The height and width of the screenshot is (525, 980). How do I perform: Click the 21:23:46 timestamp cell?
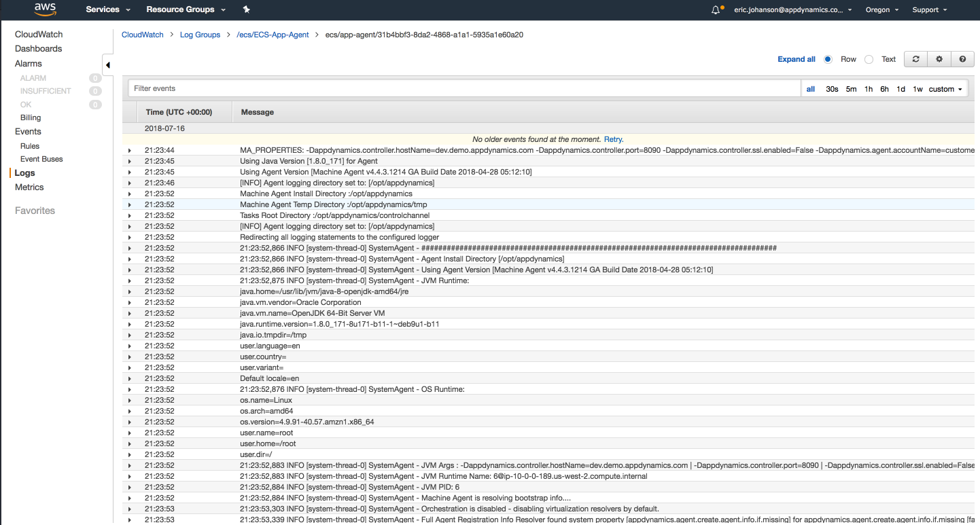pos(159,183)
